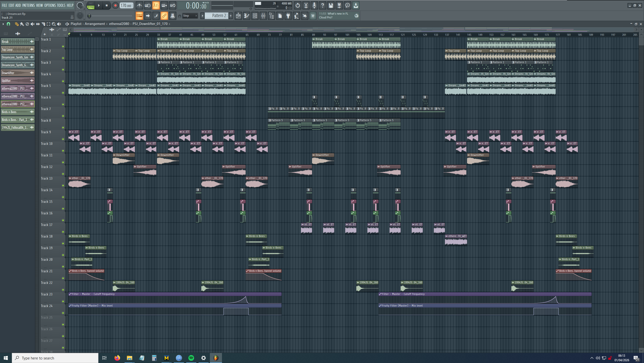Select the Zoom tool in playlist toolbar
The image size is (644, 363).
[54, 24]
